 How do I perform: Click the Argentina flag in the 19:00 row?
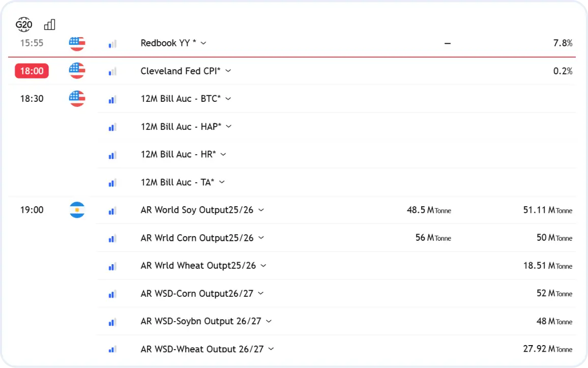(x=77, y=210)
